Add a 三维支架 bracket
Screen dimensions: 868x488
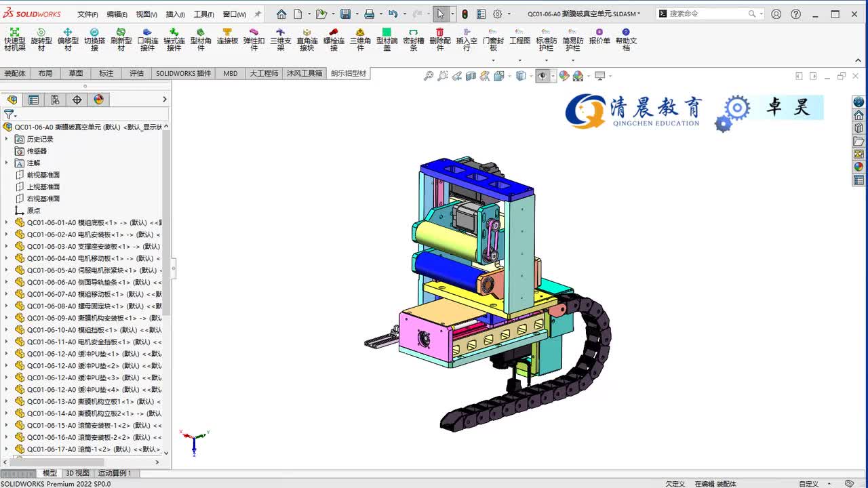(x=281, y=40)
